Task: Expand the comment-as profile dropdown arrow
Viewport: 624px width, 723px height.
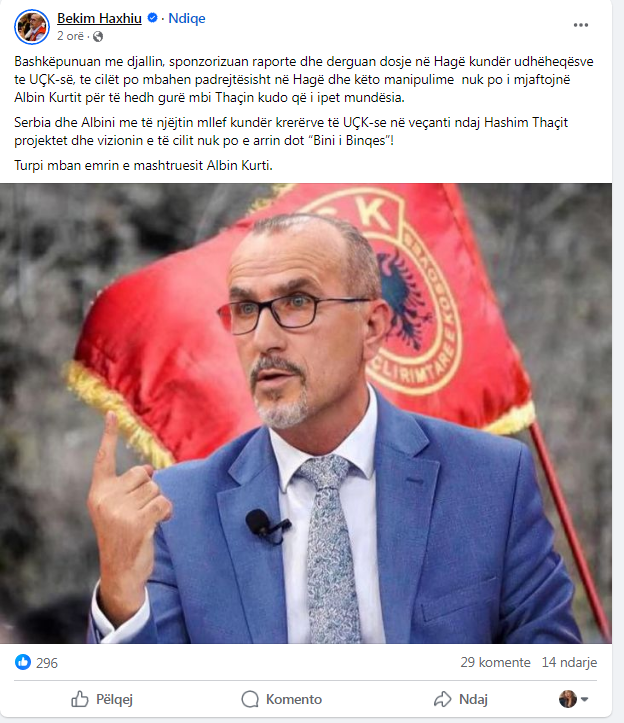Action: pos(584,699)
